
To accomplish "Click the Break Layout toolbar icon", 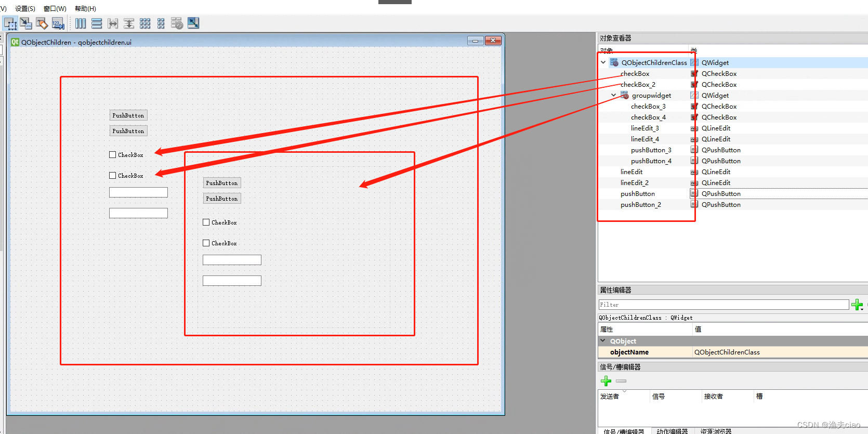I will click(x=177, y=23).
